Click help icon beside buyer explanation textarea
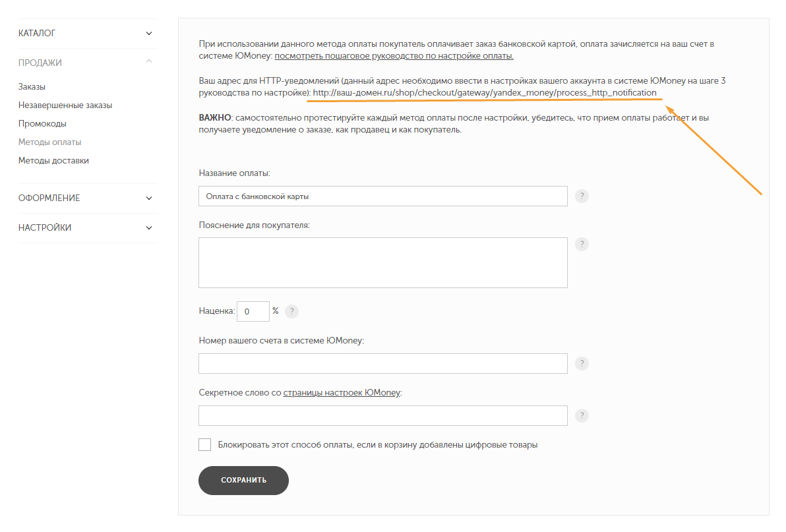Image resolution: width=786 pixels, height=532 pixels. (582, 244)
